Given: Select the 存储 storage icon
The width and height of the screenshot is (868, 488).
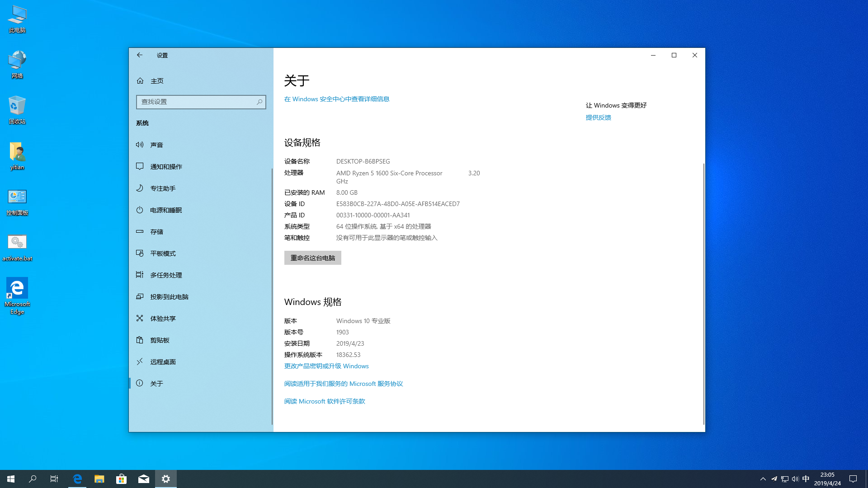Looking at the screenshot, I should (140, 231).
